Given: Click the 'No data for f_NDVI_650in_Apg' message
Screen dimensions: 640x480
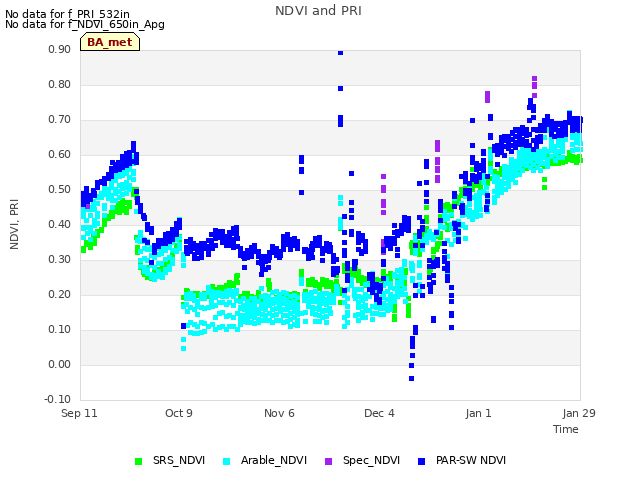Looking at the screenshot, I should [x=85, y=24].
